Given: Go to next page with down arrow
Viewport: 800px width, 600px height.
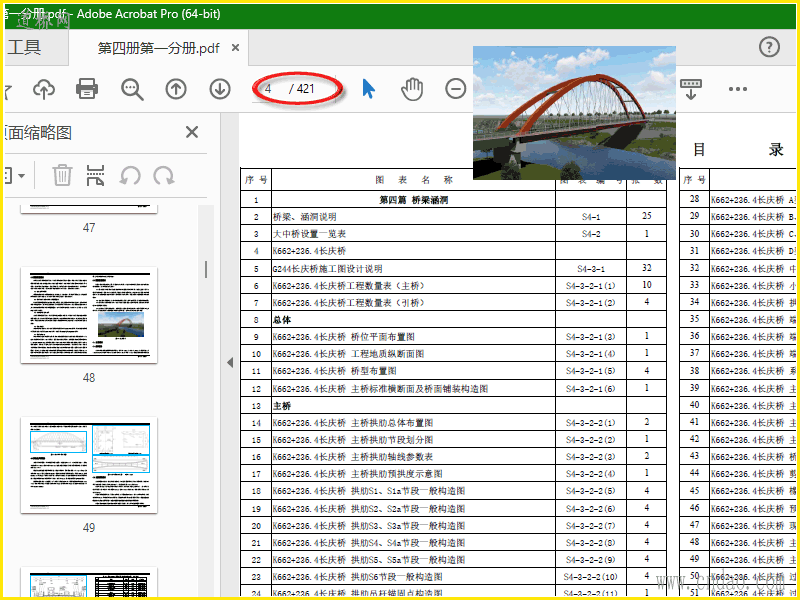Looking at the screenshot, I should (220, 89).
